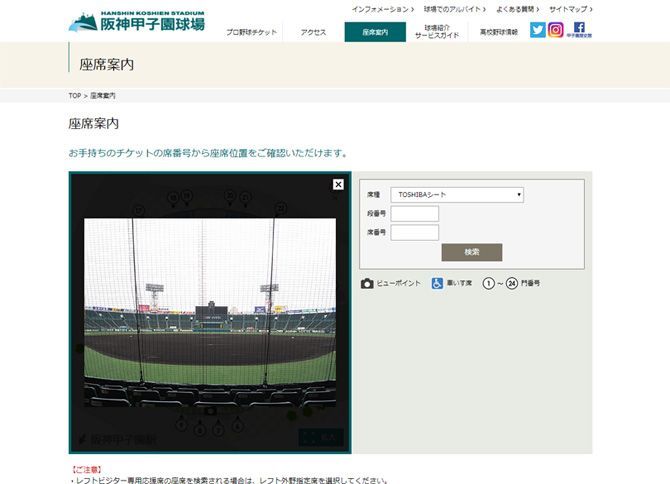
Task: Click the Hanshin Koshien Stadium logo
Action: pyautogui.click(x=137, y=21)
